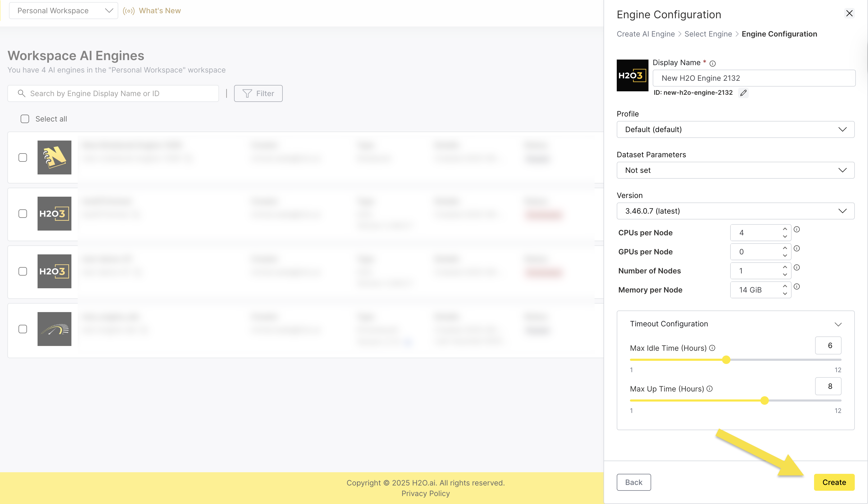868x504 pixels.
Task: Go to Create AI Engine breadcrumb step
Action: click(646, 34)
